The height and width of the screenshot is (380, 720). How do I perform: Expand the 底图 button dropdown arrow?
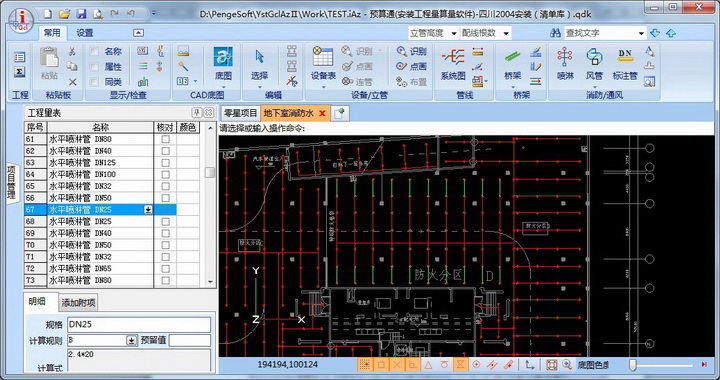[223, 87]
